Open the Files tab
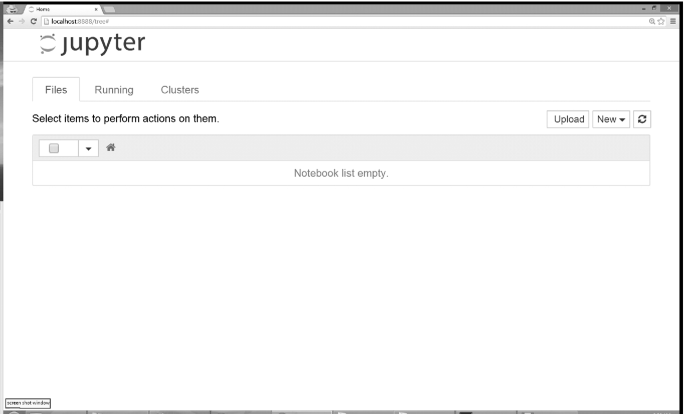This screenshot has height=414, width=685. 56,90
